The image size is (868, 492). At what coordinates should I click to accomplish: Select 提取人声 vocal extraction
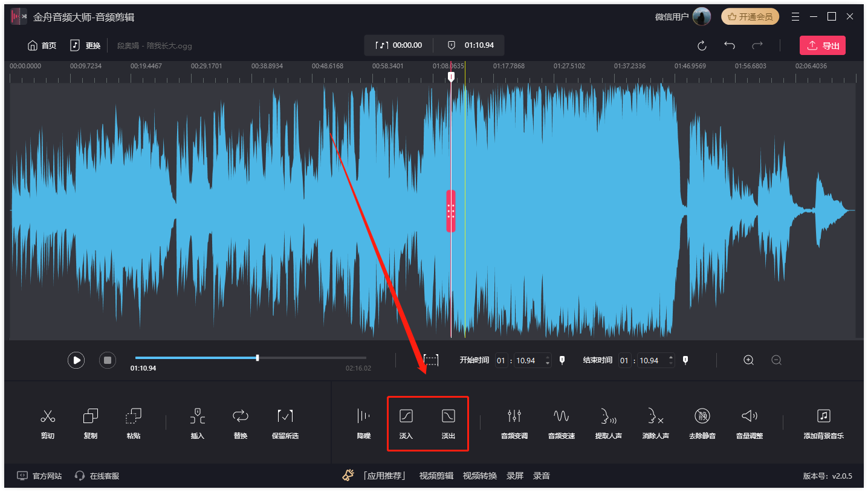[609, 423]
